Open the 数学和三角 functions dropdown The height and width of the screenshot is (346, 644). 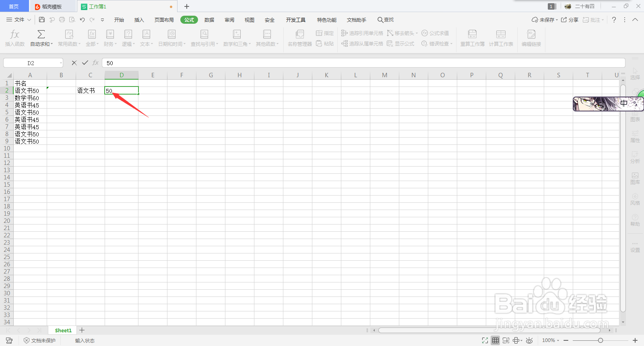237,39
